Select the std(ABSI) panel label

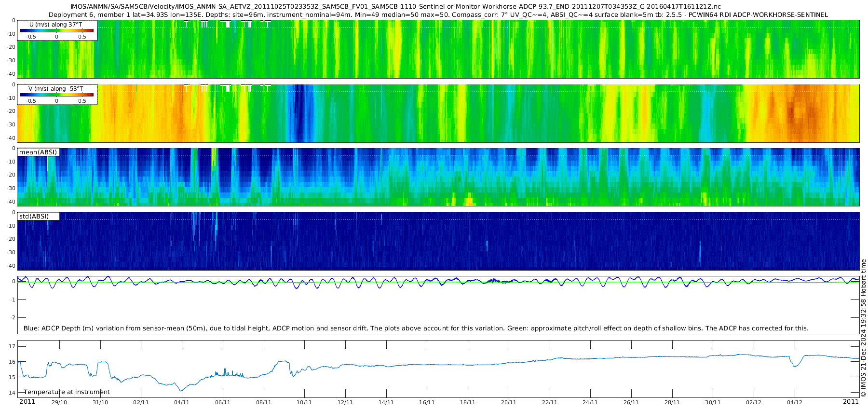[x=34, y=217]
